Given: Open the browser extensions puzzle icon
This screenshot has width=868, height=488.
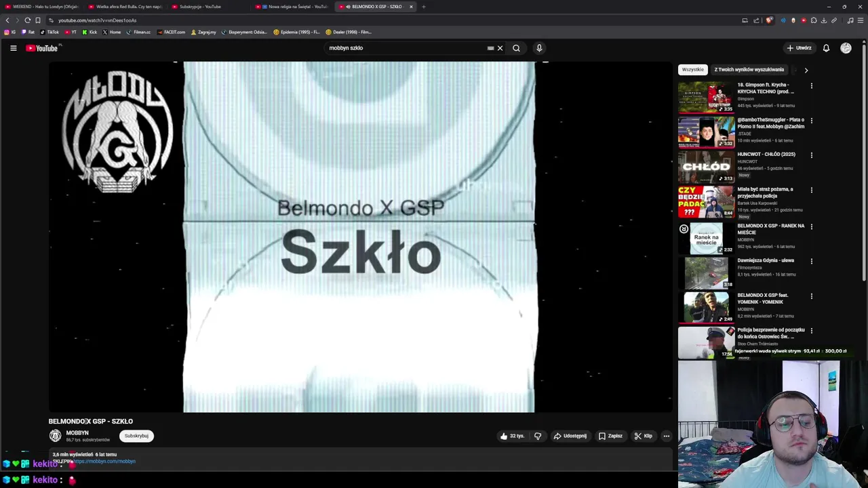Looking at the screenshot, I should point(814,20).
